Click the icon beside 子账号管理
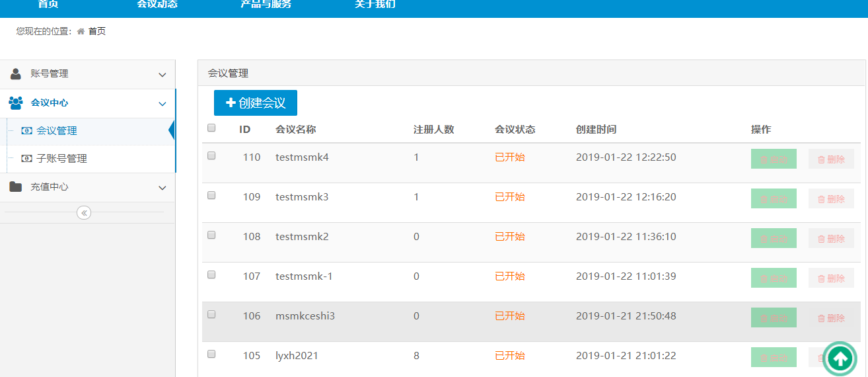Screen dimensions: 868x377 [x=26, y=159]
